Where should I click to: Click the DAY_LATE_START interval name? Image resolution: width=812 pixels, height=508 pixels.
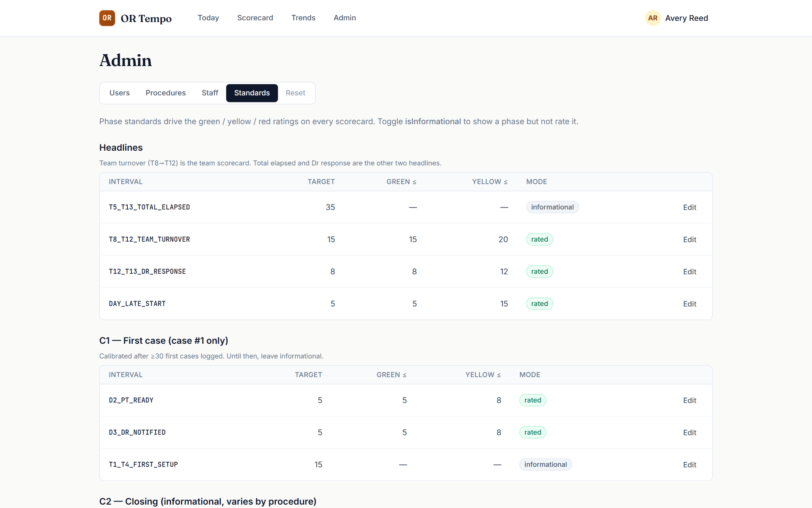point(137,304)
